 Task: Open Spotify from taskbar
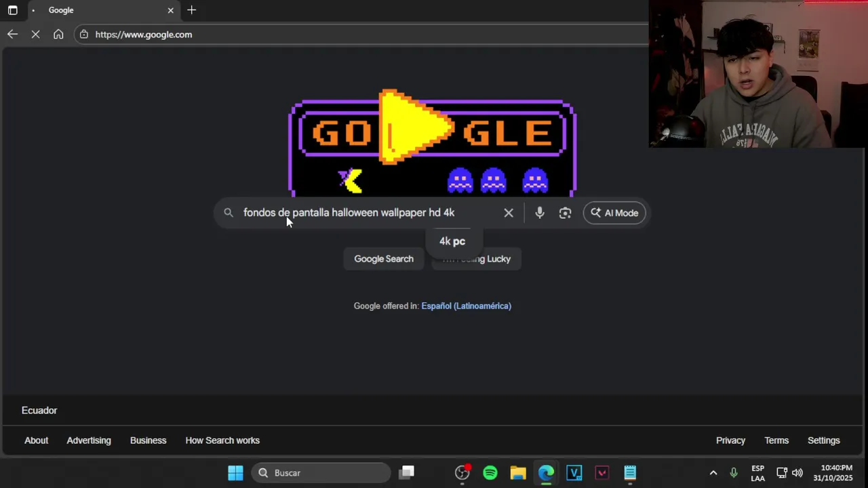[x=490, y=473]
